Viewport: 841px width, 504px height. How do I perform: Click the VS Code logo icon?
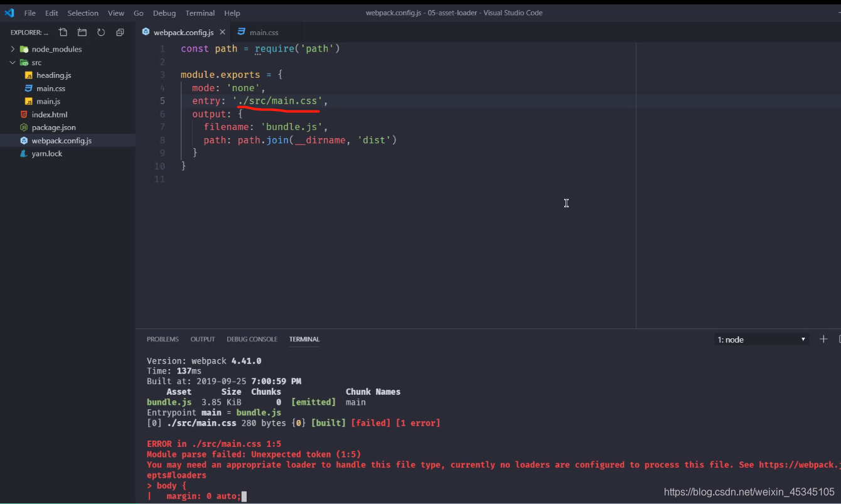click(x=9, y=13)
